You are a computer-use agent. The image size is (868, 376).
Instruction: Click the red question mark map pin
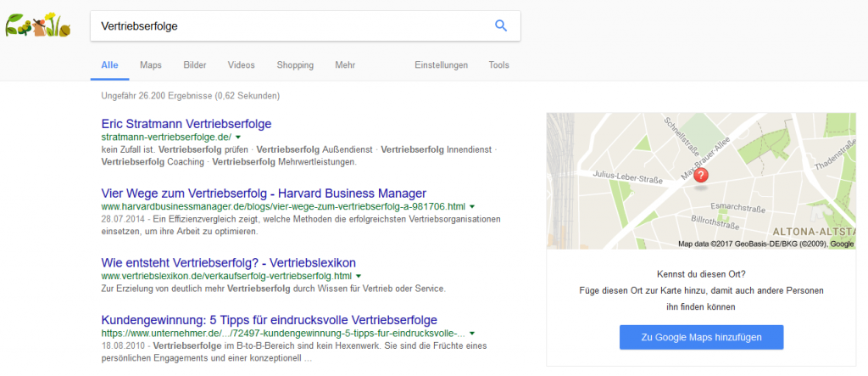[x=701, y=176]
